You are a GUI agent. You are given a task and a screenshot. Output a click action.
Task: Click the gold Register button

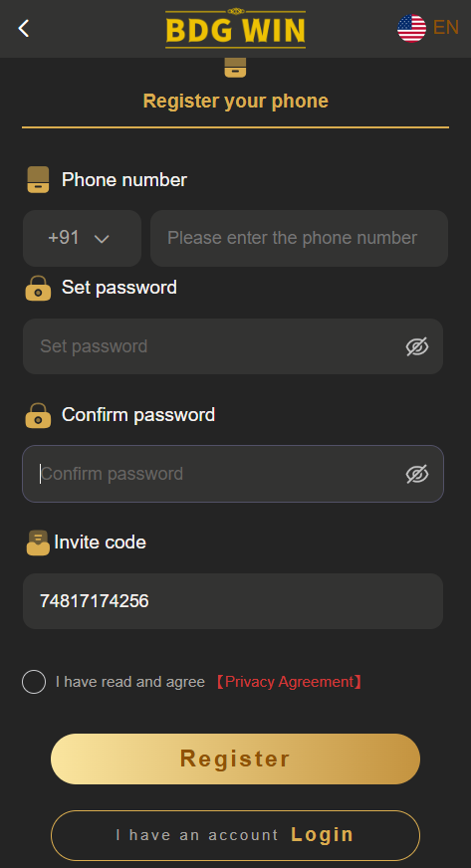pyautogui.click(x=235, y=759)
